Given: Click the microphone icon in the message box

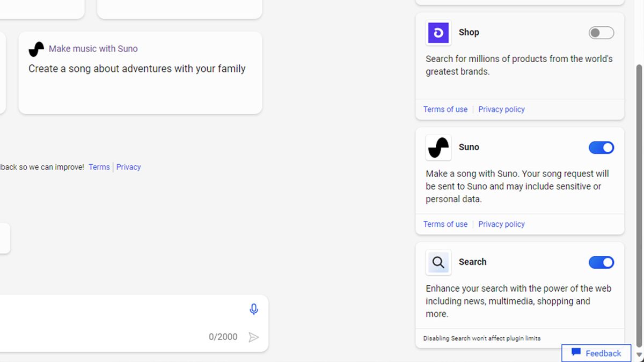Looking at the screenshot, I should tap(254, 309).
